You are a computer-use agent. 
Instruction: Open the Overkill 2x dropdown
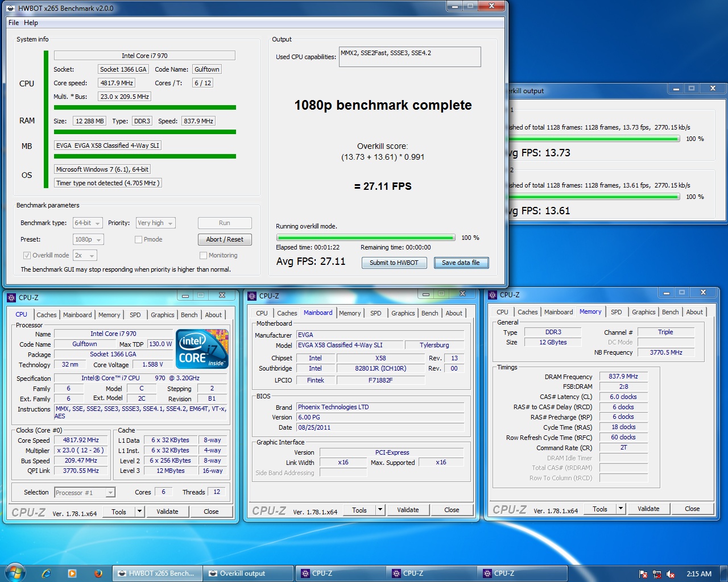[85, 255]
